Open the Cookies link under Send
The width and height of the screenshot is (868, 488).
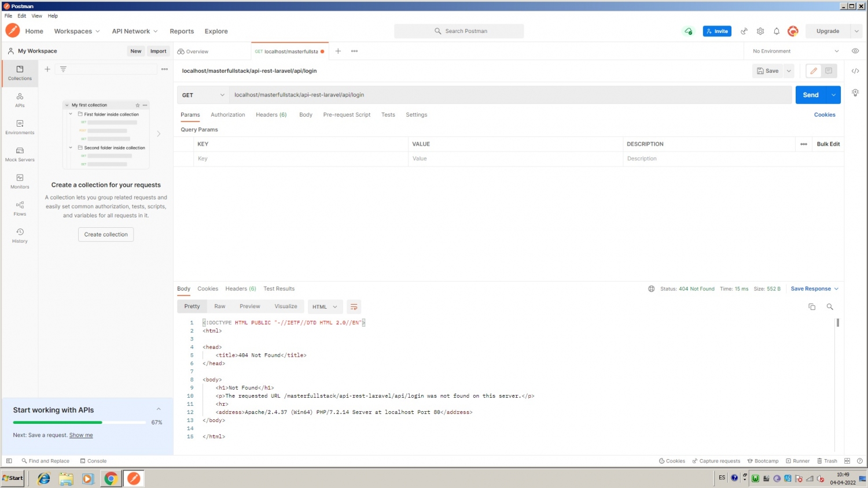pyautogui.click(x=825, y=114)
